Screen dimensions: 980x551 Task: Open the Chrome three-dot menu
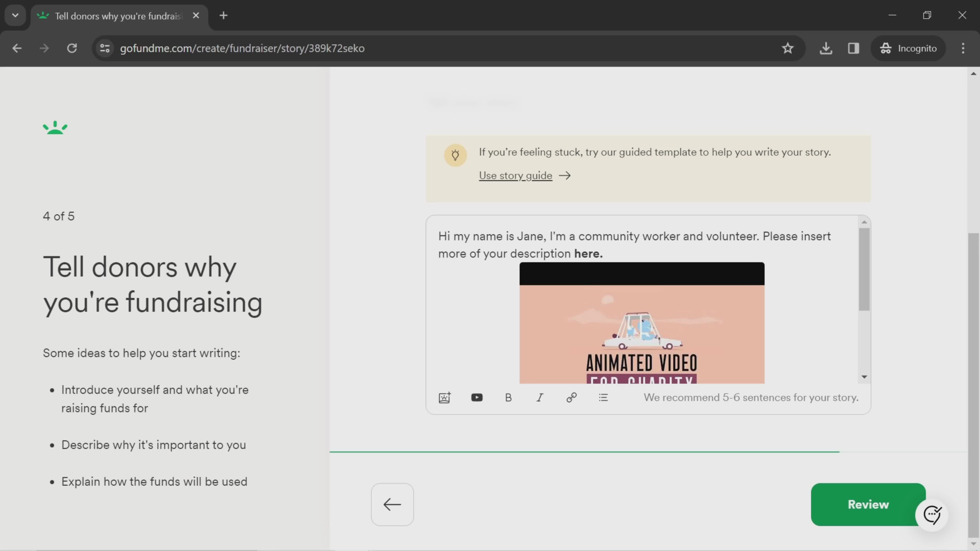pos(963,48)
